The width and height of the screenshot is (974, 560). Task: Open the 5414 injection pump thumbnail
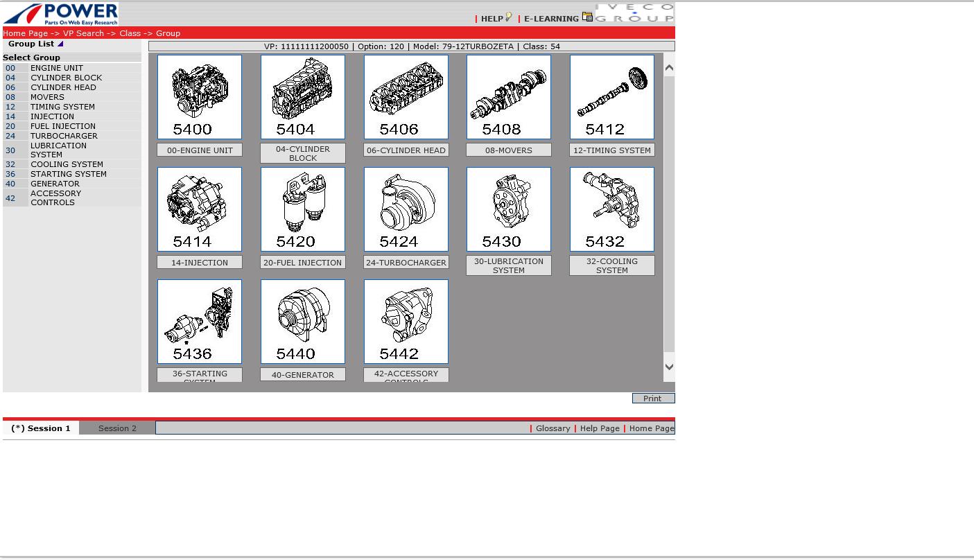pos(200,209)
